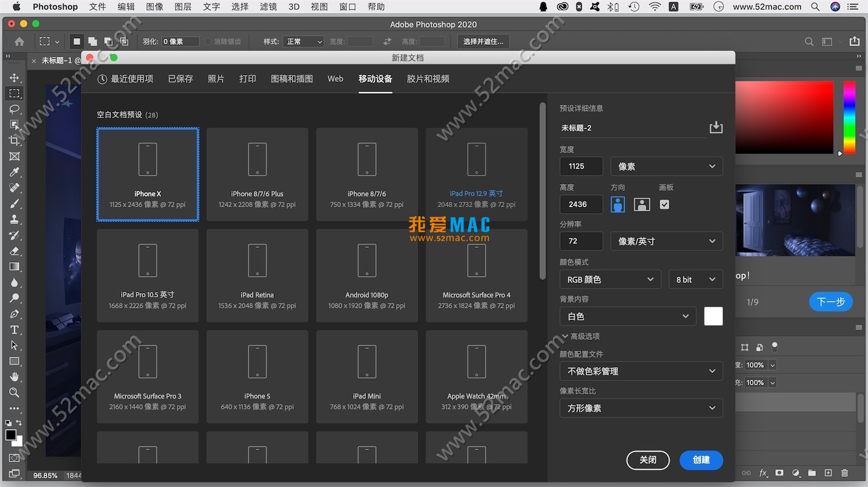Click the 关闭 button in the dialog
868x487 pixels.
click(648, 460)
